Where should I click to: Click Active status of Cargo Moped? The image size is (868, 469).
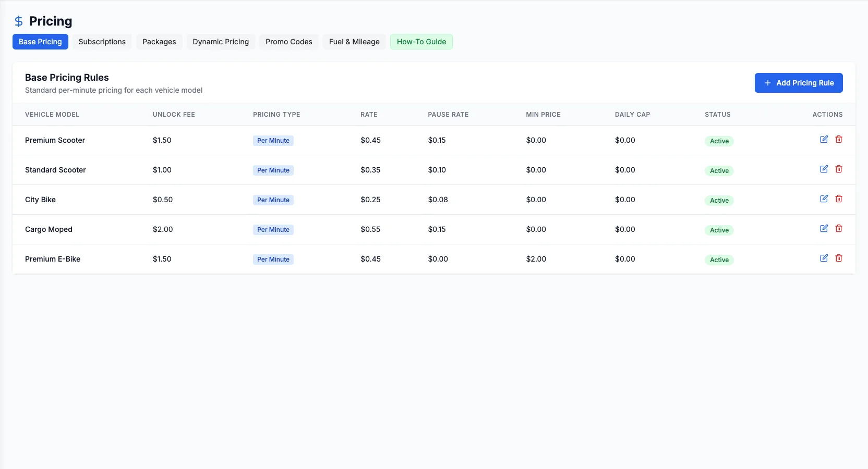[719, 230]
